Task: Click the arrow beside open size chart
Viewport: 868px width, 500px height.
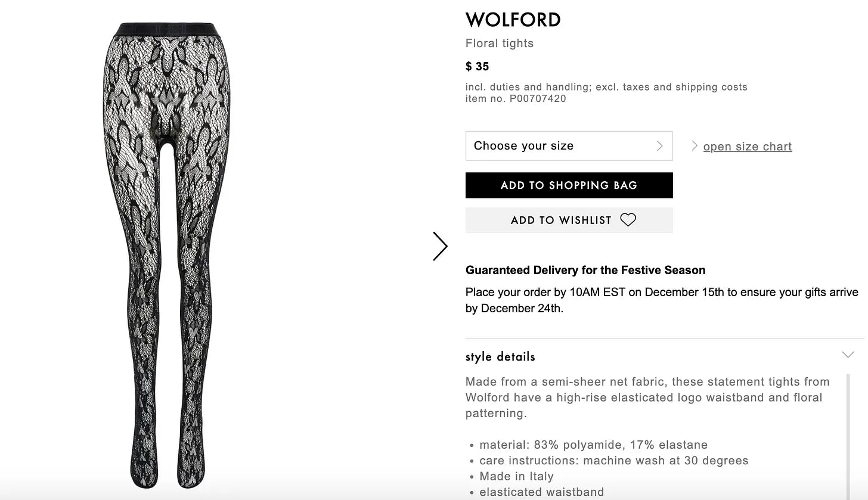Action: pyautogui.click(x=695, y=146)
